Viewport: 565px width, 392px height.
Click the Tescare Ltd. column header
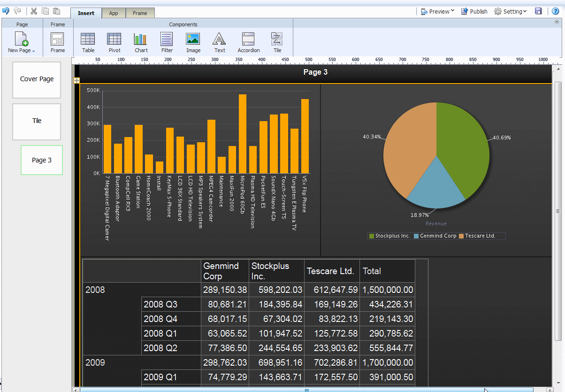[x=332, y=271]
